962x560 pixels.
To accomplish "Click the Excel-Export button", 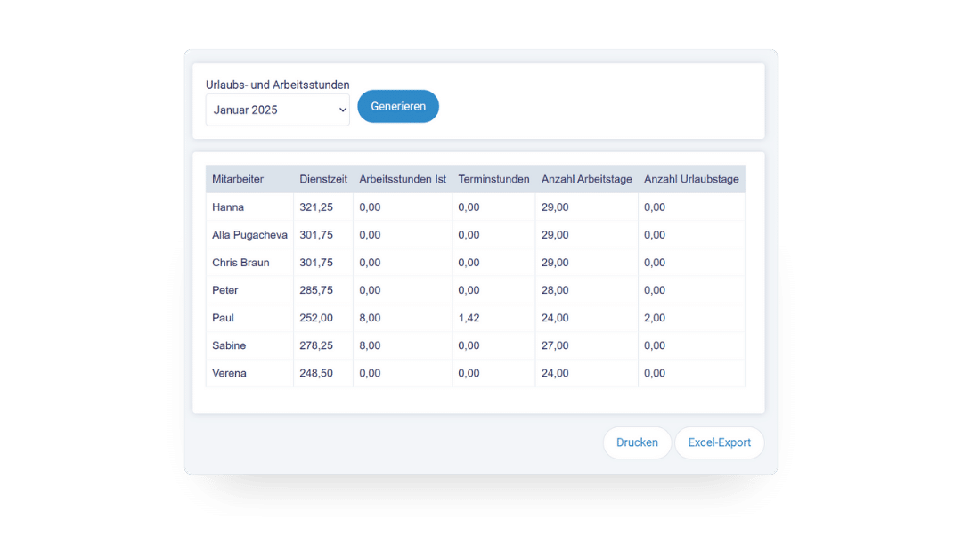I will (719, 442).
